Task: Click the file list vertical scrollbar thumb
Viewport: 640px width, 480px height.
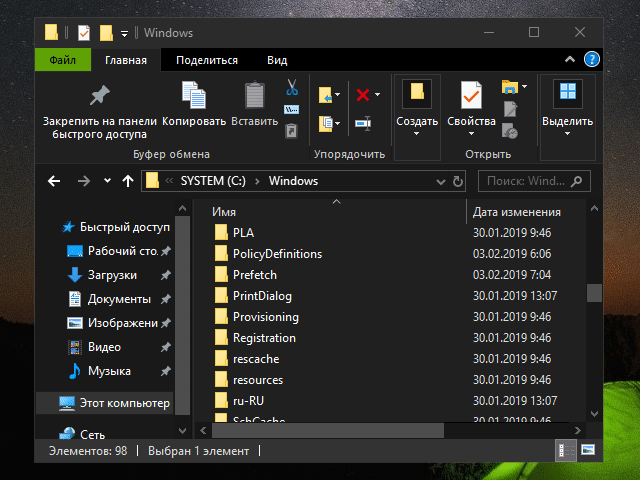Action: pos(594,293)
